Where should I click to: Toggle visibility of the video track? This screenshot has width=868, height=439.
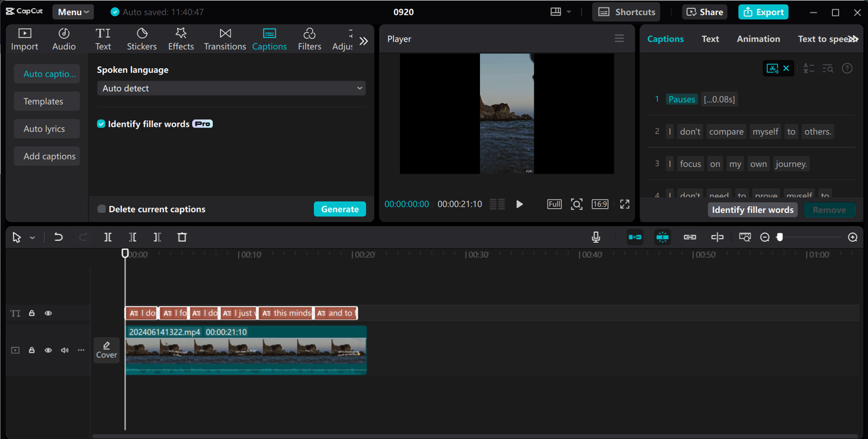coord(48,350)
